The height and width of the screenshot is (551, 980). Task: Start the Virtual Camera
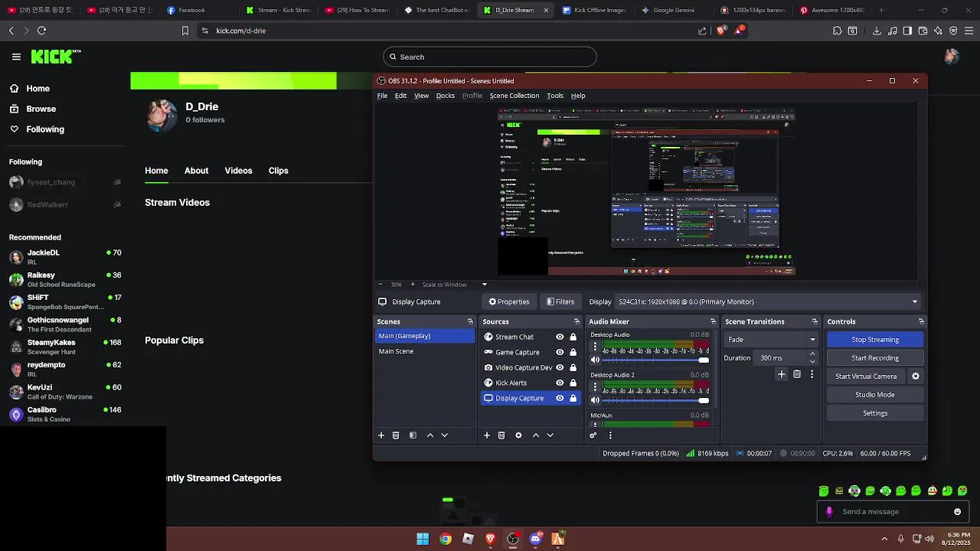coord(866,377)
